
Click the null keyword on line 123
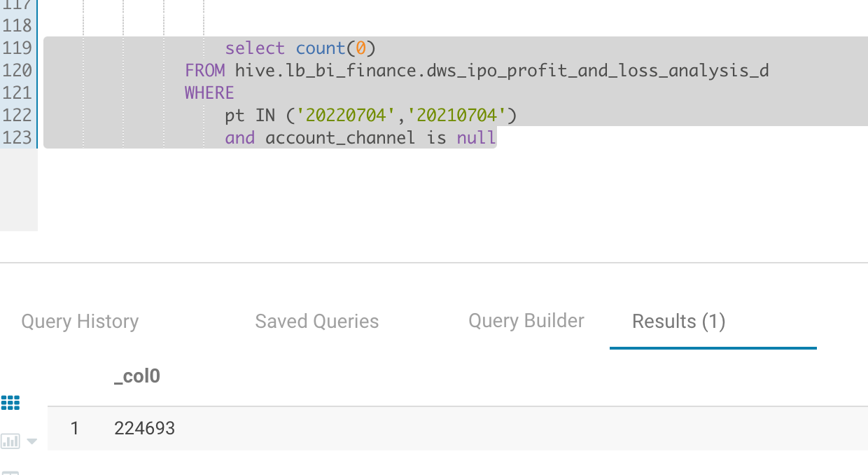pyautogui.click(x=476, y=137)
